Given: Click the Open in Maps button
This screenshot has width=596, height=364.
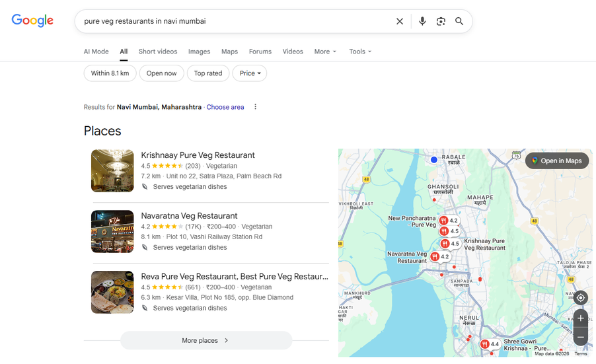Looking at the screenshot, I should (557, 161).
